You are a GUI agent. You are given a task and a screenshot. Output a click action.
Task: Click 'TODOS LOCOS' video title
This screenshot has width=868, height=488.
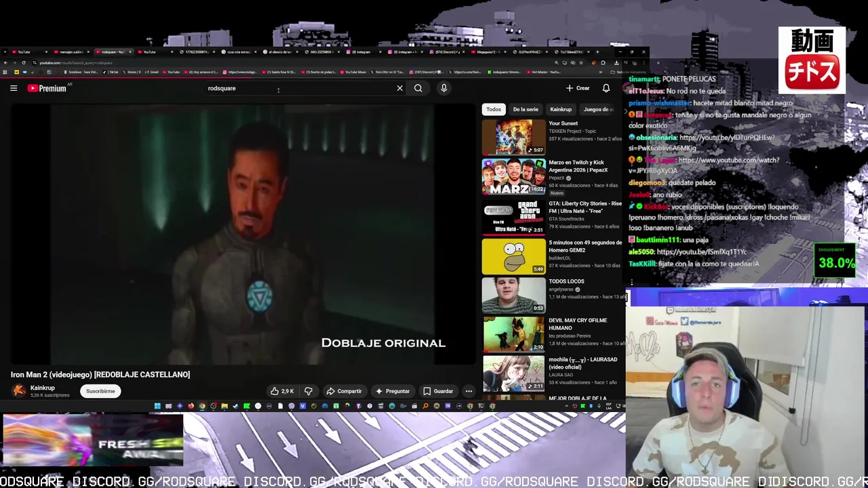click(x=566, y=281)
